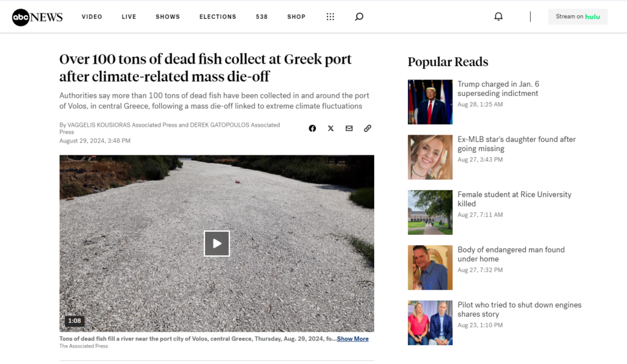Open the pilot shut down engines story thumbnail
627x364 pixels.
pos(430,322)
